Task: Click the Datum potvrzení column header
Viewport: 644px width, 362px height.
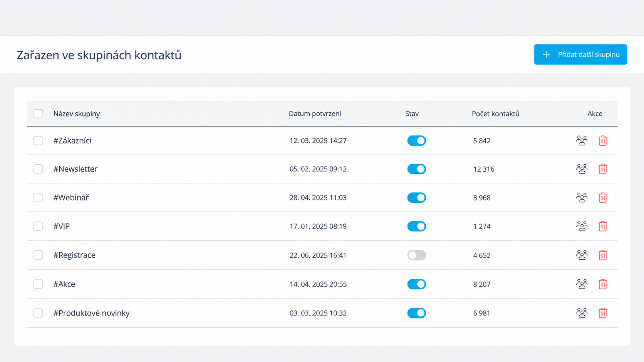Action: click(315, 113)
